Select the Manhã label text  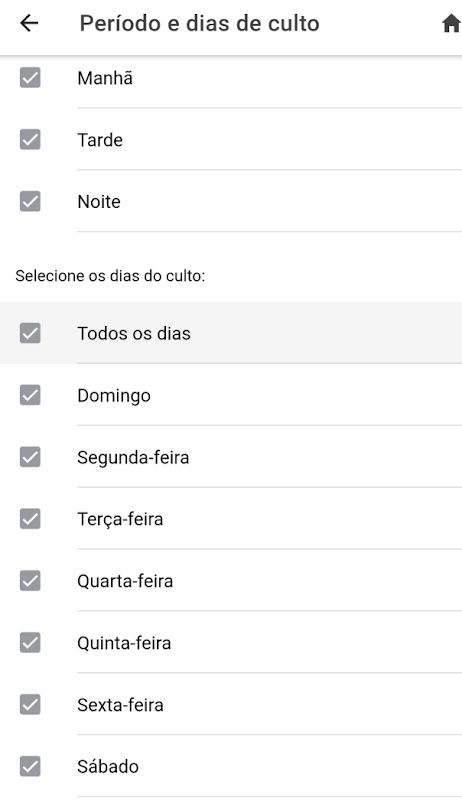[x=105, y=78]
